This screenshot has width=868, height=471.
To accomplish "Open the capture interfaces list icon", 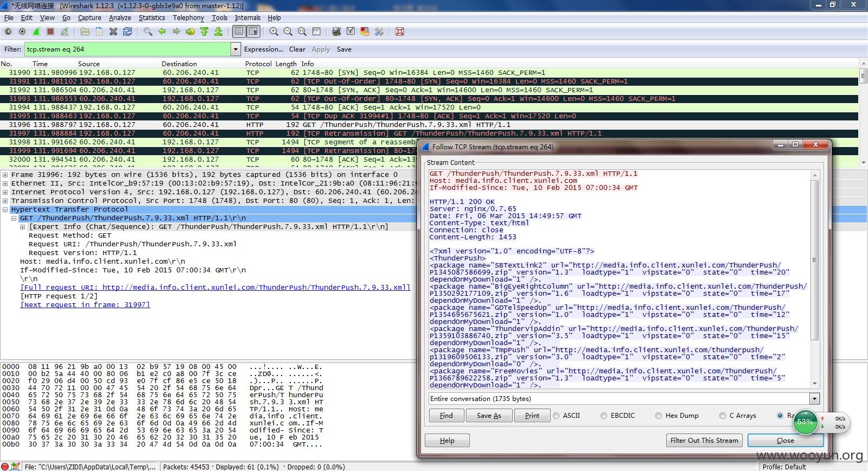I will [8, 32].
